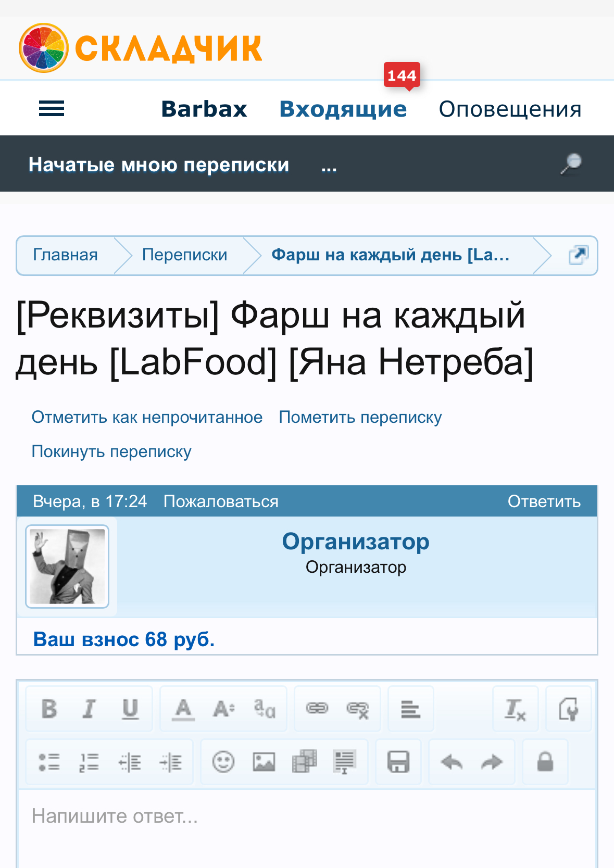Open the Входящие inbox tab
614x868 pixels.
point(343,109)
